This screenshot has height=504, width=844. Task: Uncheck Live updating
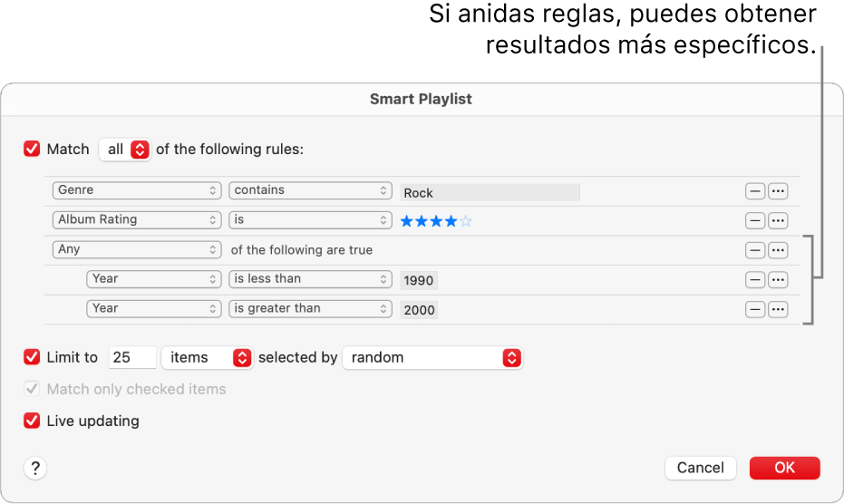point(33,421)
